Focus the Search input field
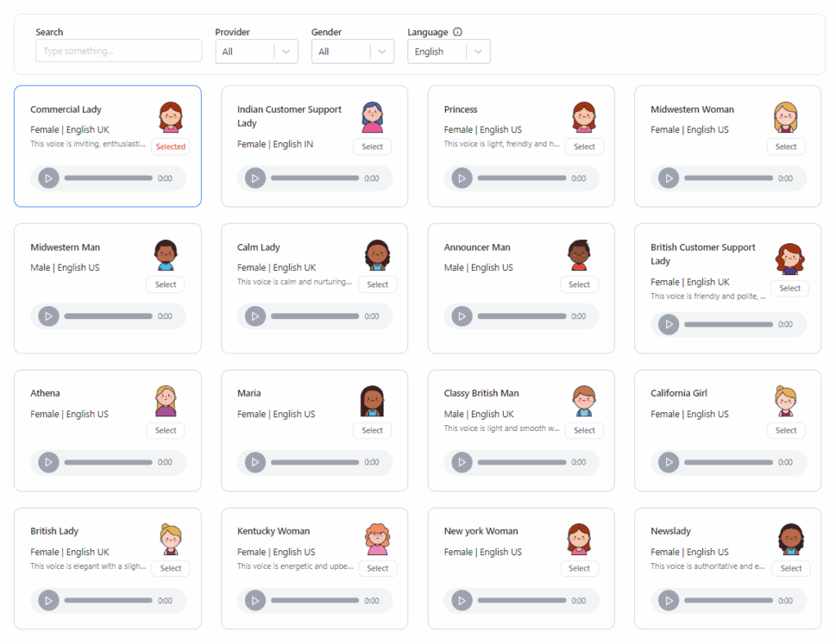 click(118, 51)
